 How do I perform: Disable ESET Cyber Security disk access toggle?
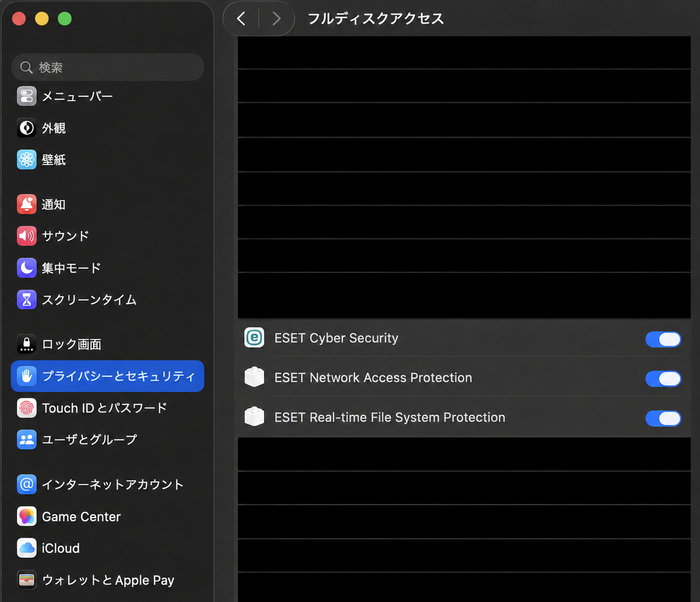point(663,340)
